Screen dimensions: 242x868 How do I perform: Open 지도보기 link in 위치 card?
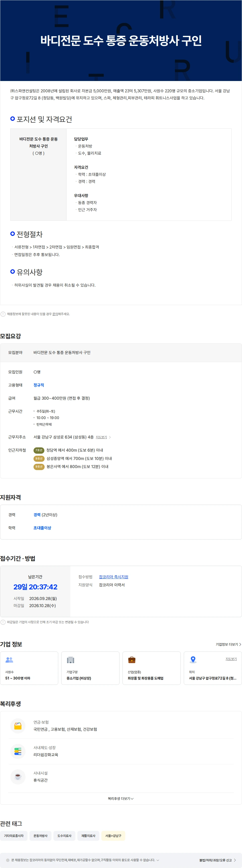231,659
